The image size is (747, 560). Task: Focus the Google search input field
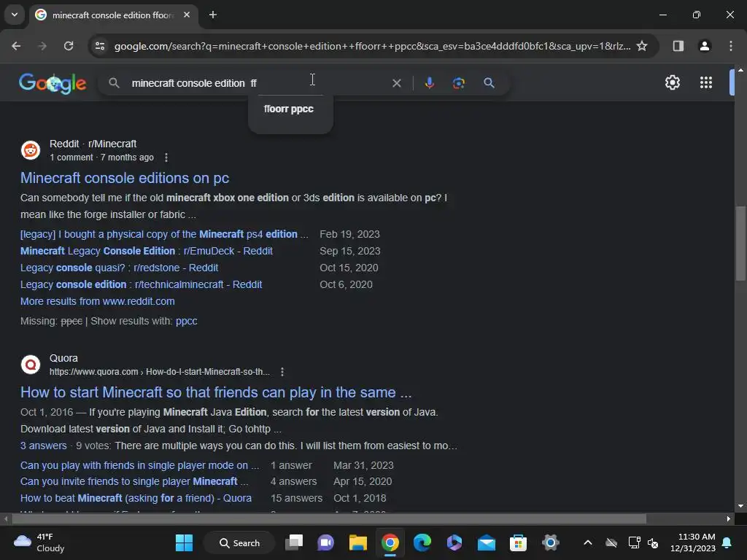pyautogui.click(x=258, y=83)
